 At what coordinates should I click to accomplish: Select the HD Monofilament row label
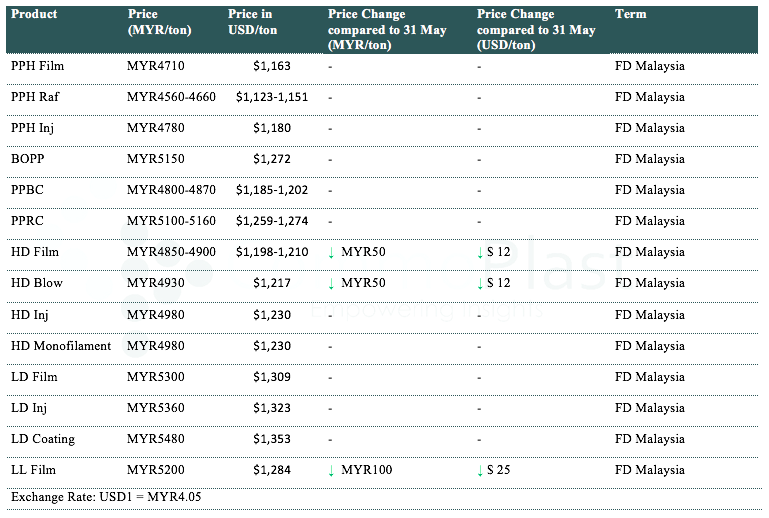[x=62, y=346]
